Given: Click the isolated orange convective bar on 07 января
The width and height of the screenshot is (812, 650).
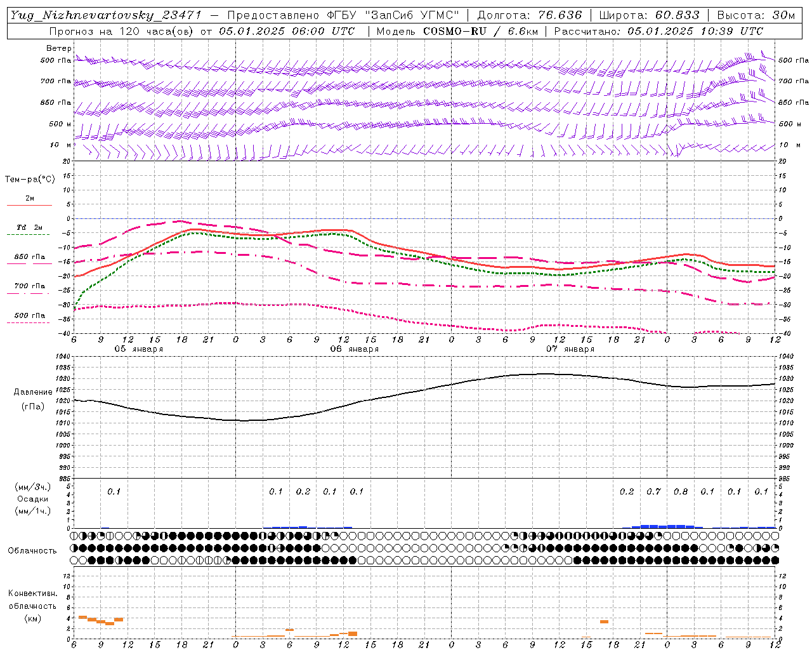Looking at the screenshot, I should pyautogui.click(x=604, y=621).
